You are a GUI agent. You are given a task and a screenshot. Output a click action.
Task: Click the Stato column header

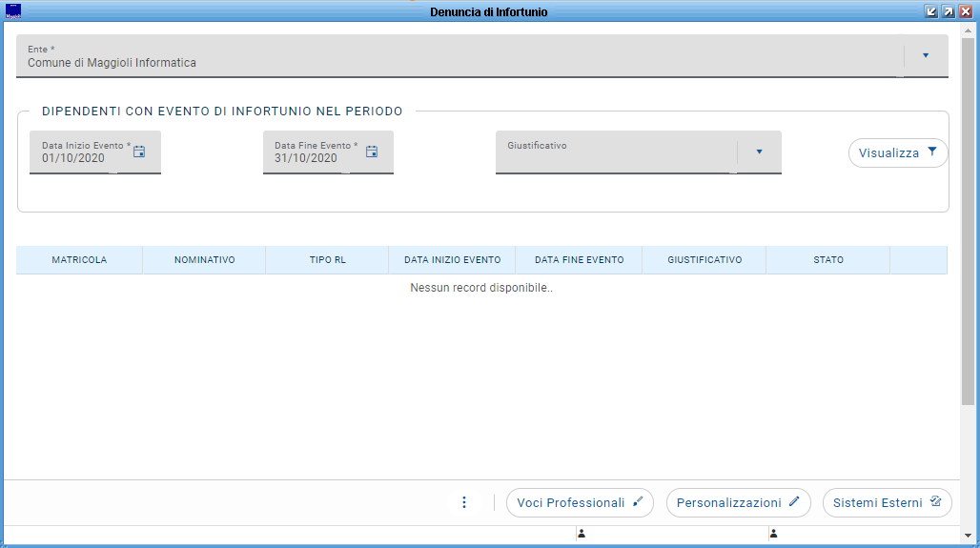tap(828, 260)
